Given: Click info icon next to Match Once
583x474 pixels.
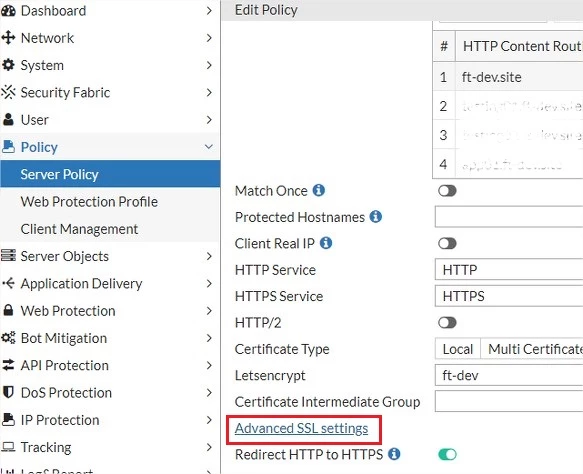Looking at the screenshot, I should click(319, 190).
